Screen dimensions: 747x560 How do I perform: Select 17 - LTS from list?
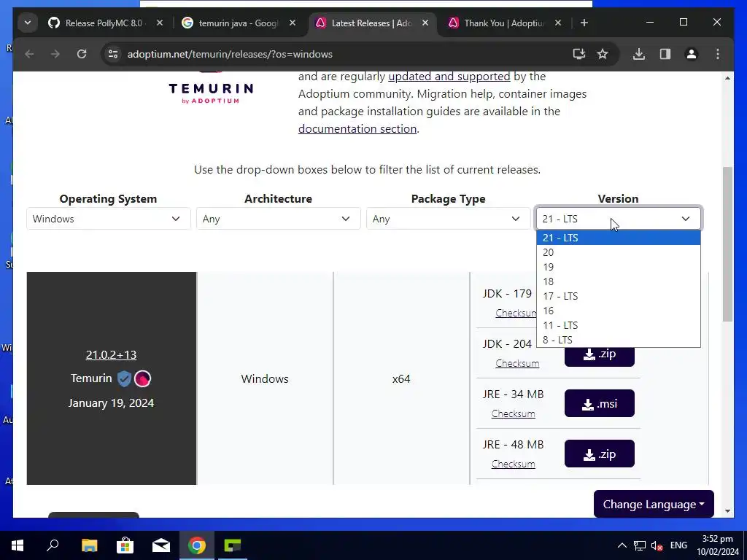coord(619,296)
